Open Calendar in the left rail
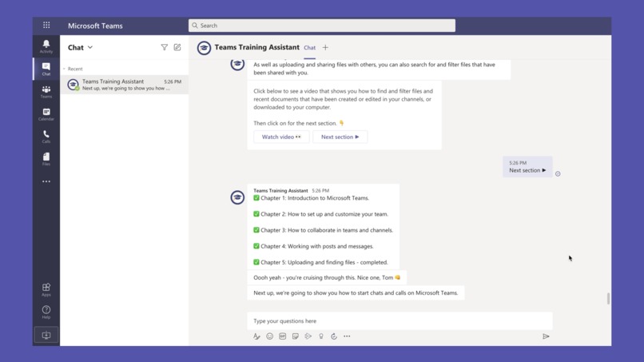 46,113
